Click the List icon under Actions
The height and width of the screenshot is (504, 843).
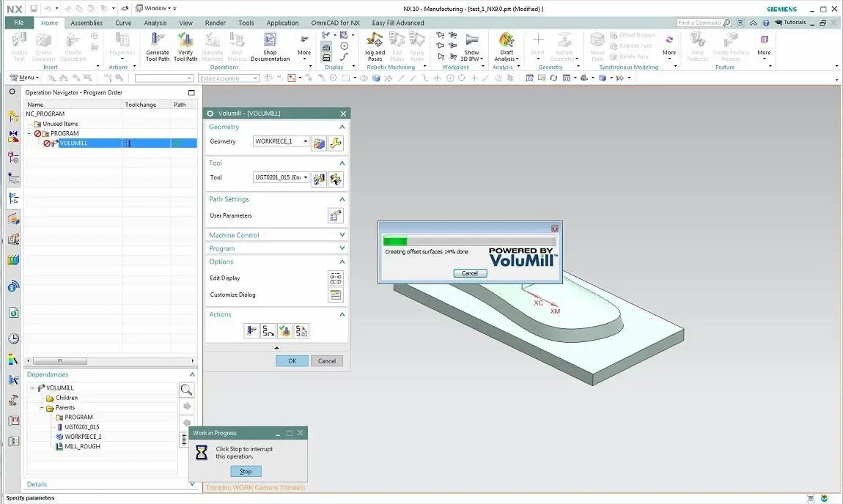pos(301,331)
